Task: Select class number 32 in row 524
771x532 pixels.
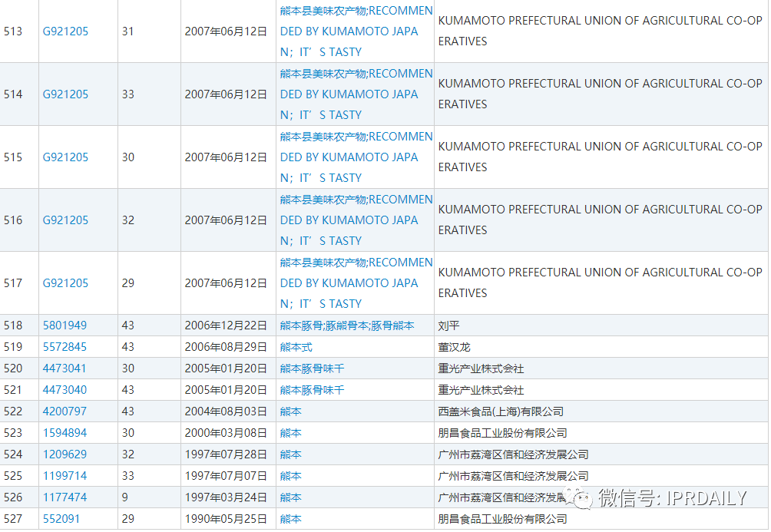Action: [127, 454]
